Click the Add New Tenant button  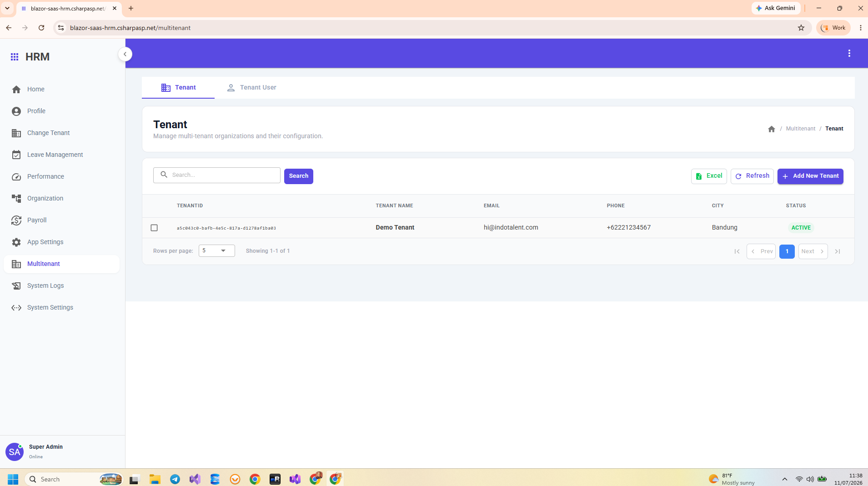pyautogui.click(x=810, y=176)
